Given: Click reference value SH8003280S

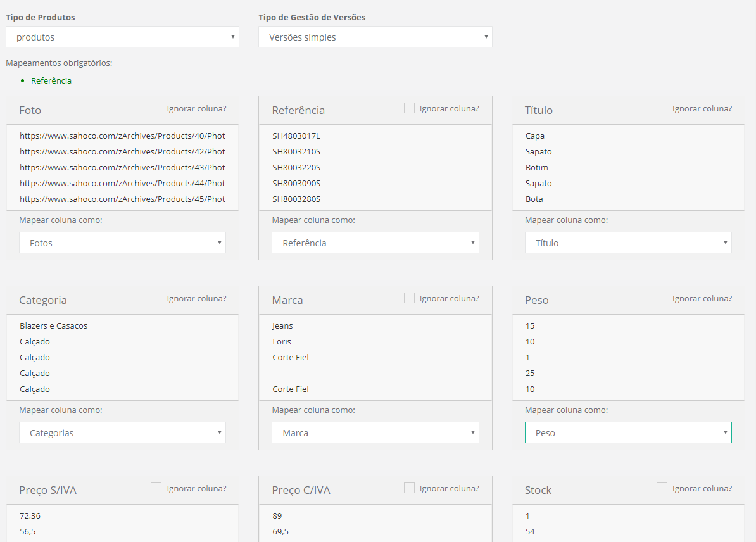Looking at the screenshot, I should [x=296, y=199].
